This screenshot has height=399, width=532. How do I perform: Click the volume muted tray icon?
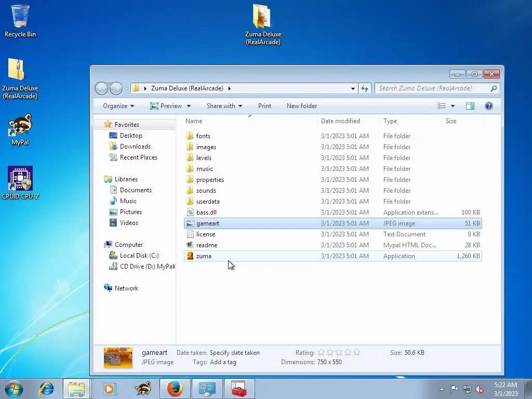point(480,390)
